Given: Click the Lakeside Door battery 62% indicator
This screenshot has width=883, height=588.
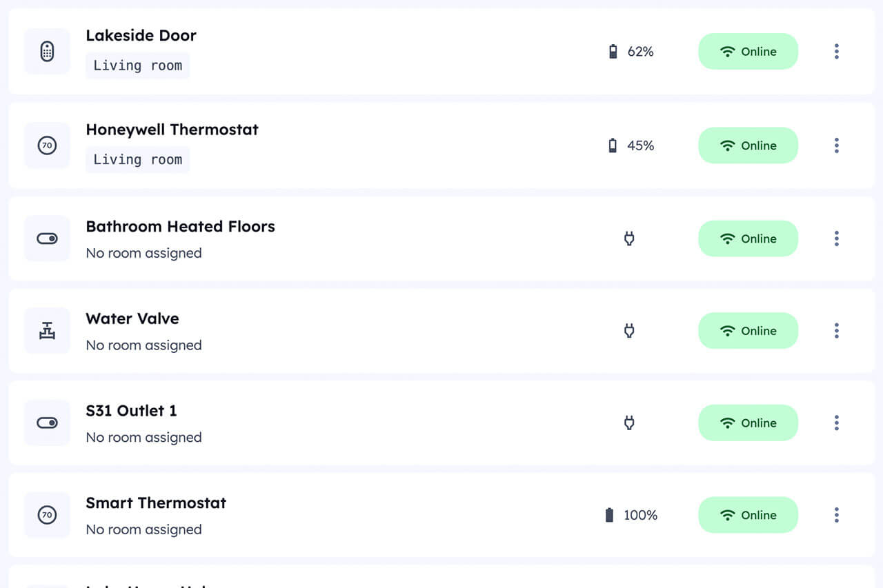Looking at the screenshot, I should coord(631,52).
